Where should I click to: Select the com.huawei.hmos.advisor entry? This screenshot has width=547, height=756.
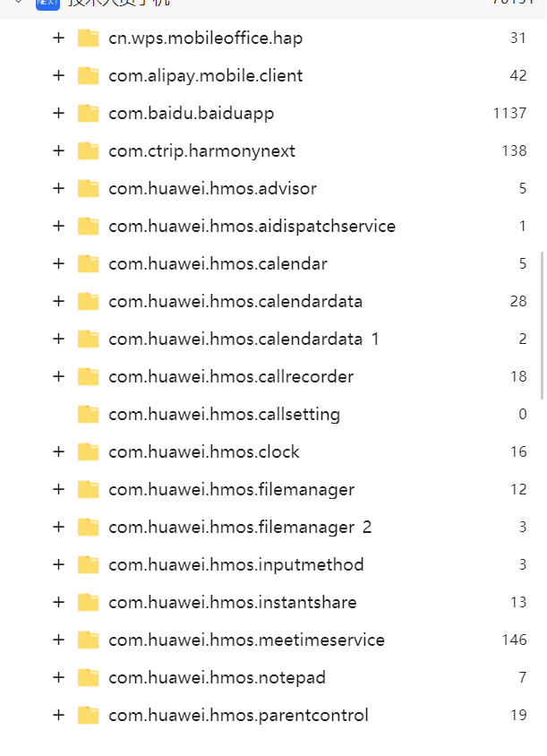coord(212,188)
